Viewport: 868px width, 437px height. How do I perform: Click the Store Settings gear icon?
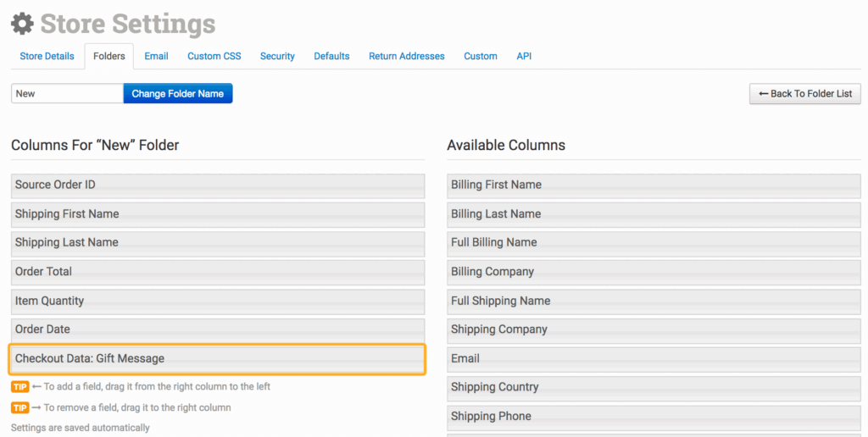pos(22,24)
